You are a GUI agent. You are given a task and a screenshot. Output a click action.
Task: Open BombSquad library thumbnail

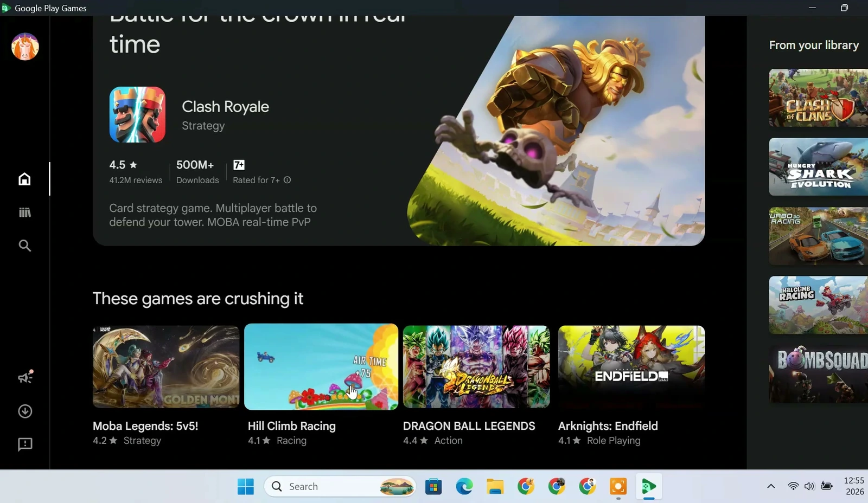pyautogui.click(x=818, y=374)
